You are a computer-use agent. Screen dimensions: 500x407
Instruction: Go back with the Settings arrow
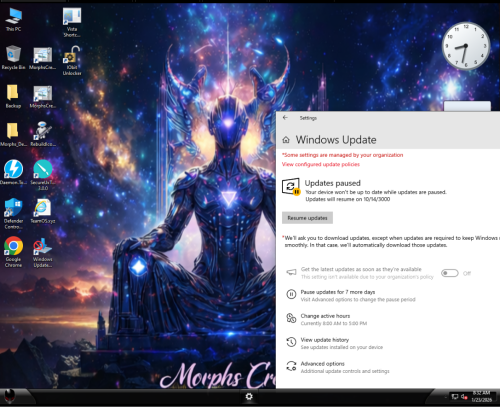point(285,118)
